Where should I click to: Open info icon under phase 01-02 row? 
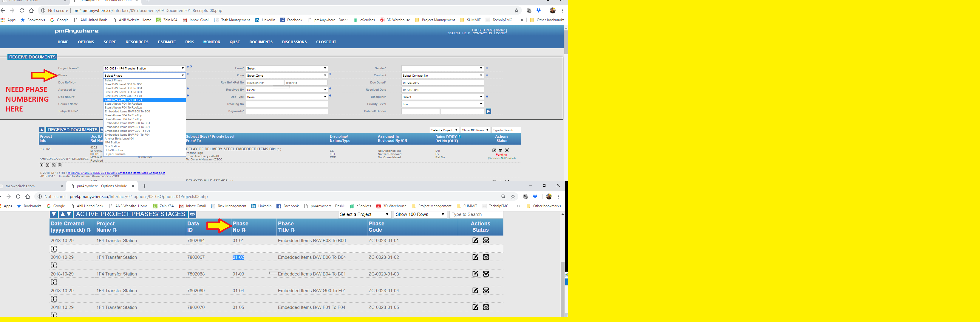point(54,265)
